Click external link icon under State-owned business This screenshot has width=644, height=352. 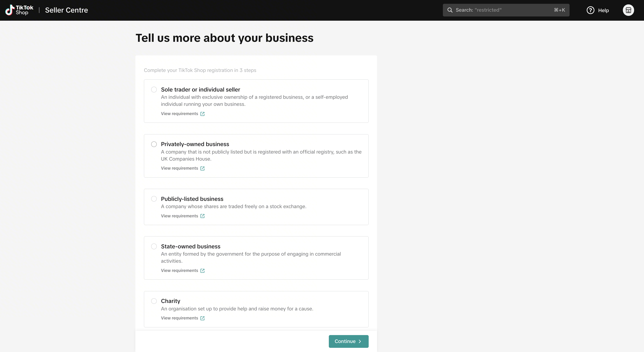point(202,271)
